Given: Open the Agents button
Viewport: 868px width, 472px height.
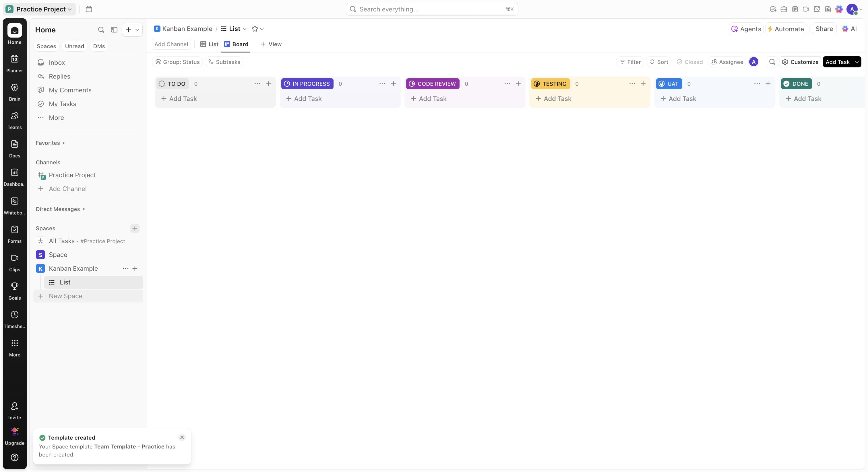Looking at the screenshot, I should tap(746, 29).
